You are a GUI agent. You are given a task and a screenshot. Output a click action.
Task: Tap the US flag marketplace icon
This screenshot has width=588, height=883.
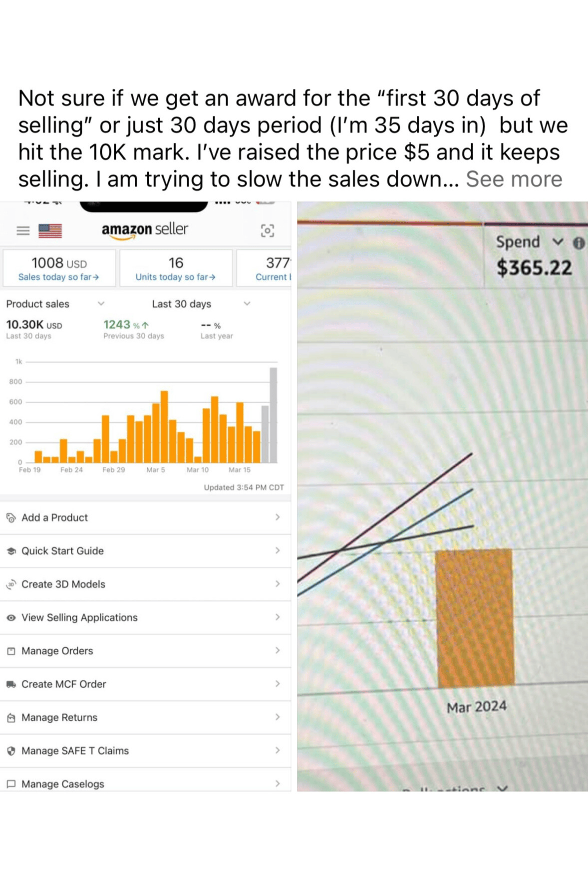(x=50, y=230)
